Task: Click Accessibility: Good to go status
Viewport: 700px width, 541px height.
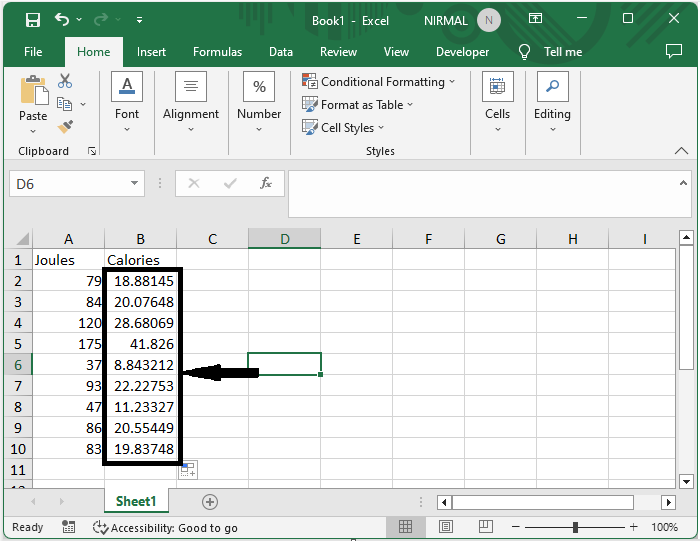Action: (x=165, y=528)
